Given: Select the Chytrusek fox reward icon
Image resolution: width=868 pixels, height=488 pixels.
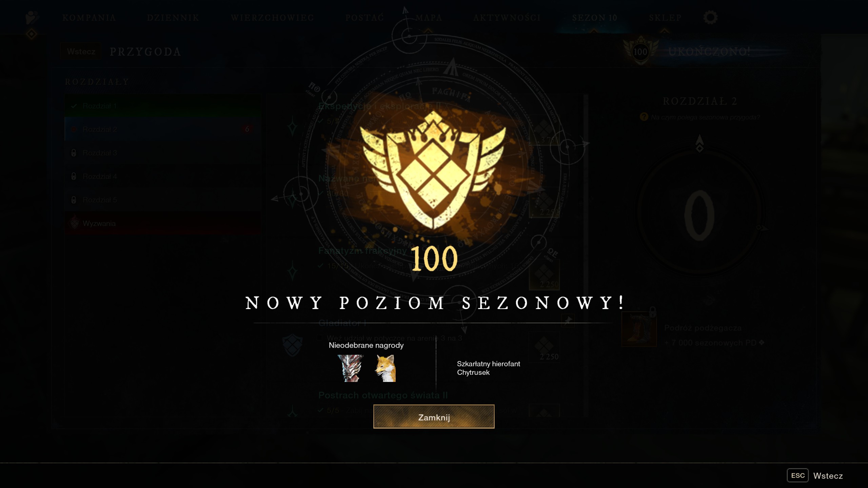Looking at the screenshot, I should coord(385,368).
